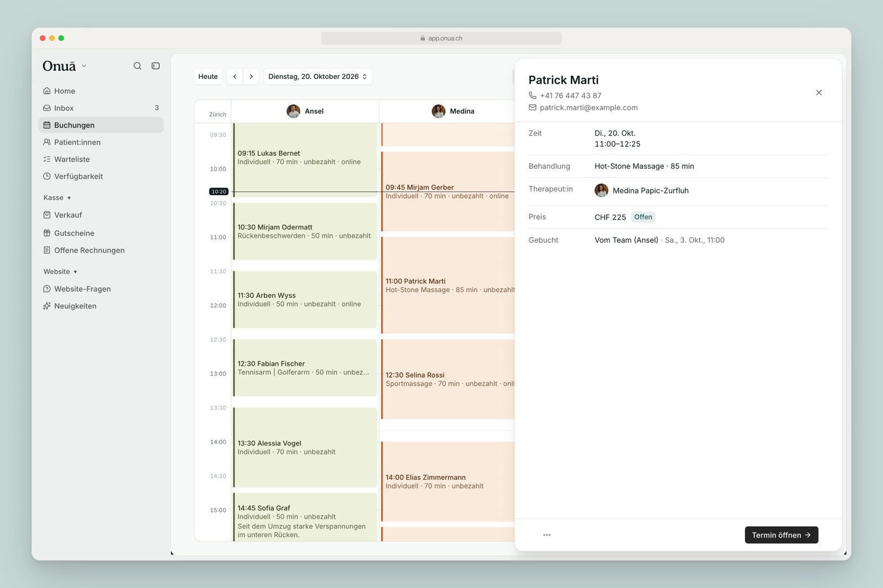Screen dimensions: 883x588
Task: Open Verkauf in Kasse section
Action: tap(101, 215)
